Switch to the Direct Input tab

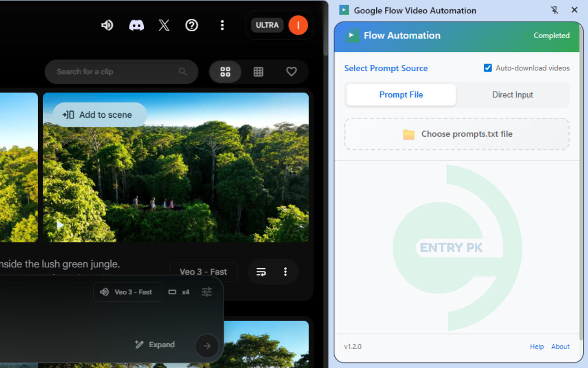coord(513,94)
